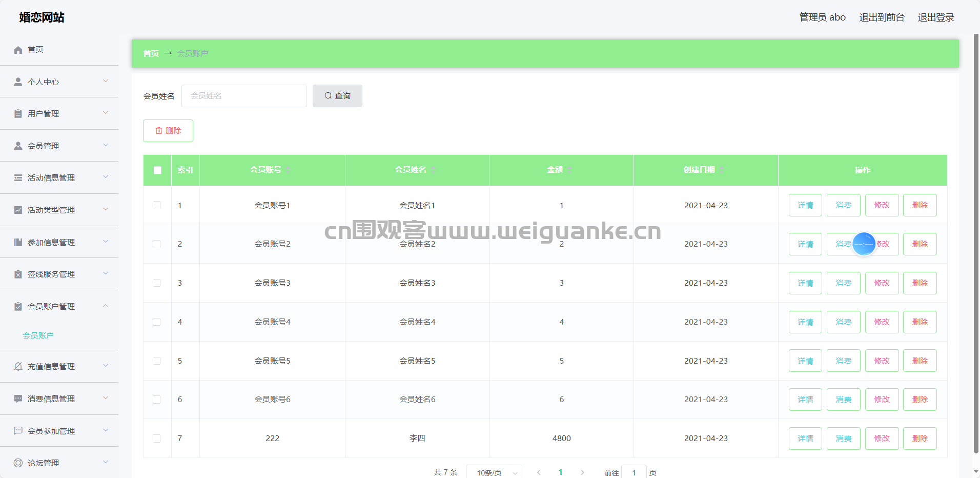Open the 10条/页 page size dropdown
980x478 pixels.
(x=494, y=472)
